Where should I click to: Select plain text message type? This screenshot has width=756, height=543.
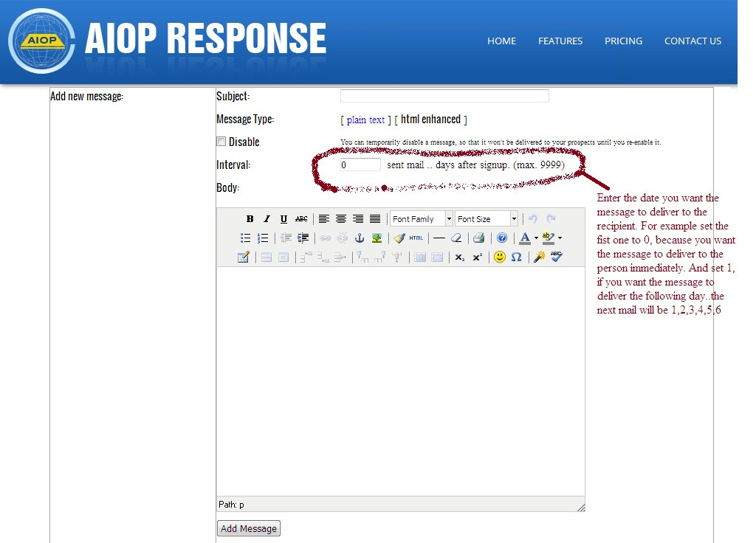tap(365, 120)
